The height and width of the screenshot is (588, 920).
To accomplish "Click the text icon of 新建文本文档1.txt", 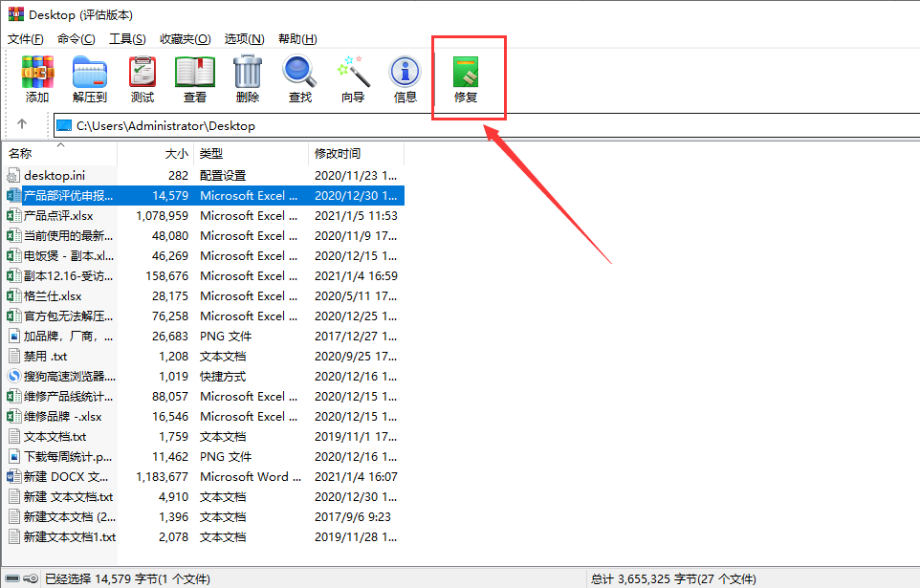I will [x=14, y=537].
